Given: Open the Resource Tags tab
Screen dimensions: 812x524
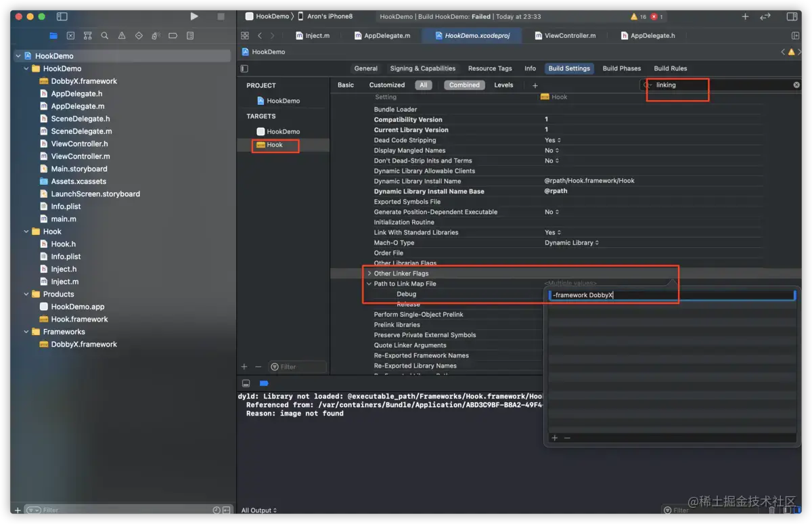Looking at the screenshot, I should pos(490,68).
